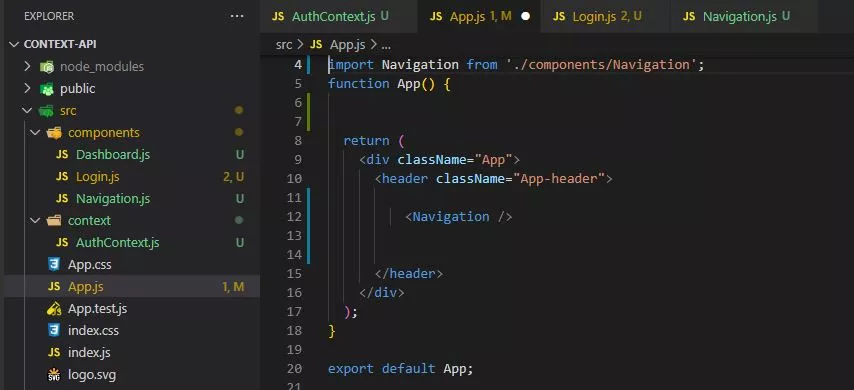The height and width of the screenshot is (390, 854).
Task: Click the src folder icon
Action: pos(46,111)
